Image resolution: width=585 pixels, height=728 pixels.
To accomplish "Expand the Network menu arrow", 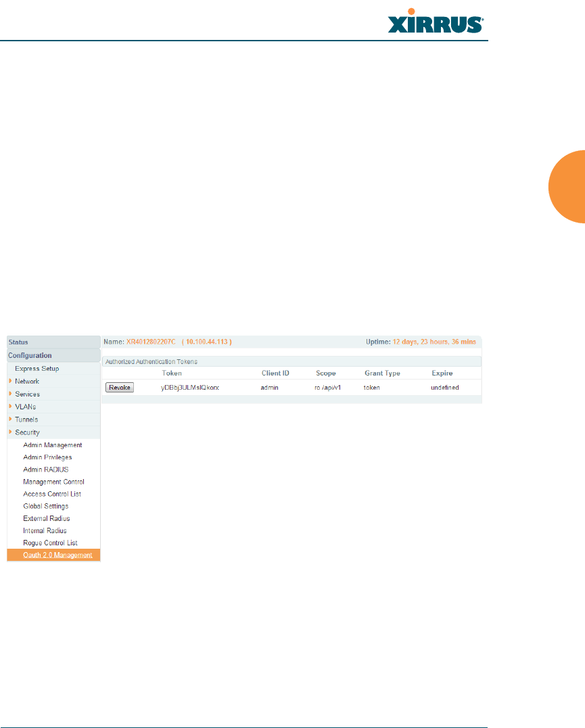I will click(x=10, y=381).
